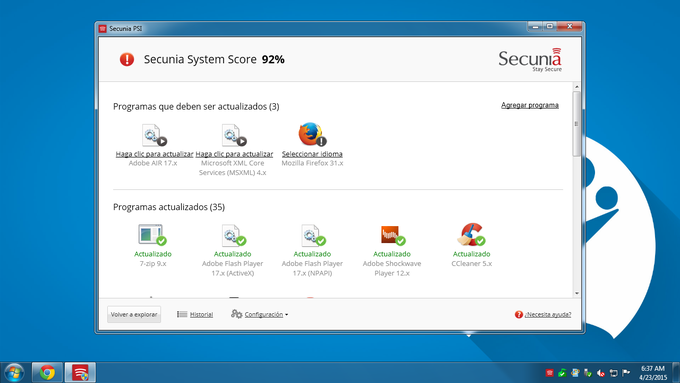Screen dimensions: 680x383
Task: Click the red alert icon beside System Score
Action: point(127,59)
